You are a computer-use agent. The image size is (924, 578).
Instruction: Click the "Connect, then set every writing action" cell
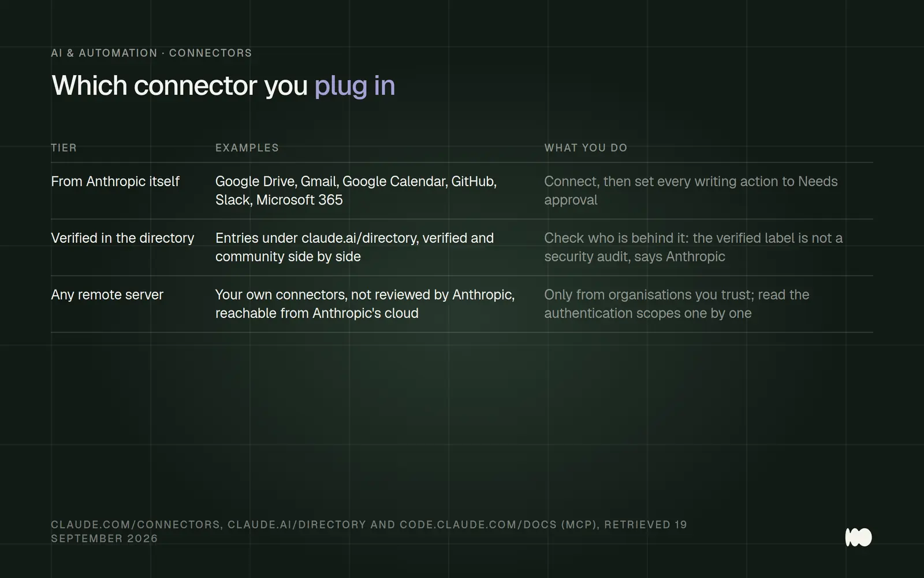691,191
